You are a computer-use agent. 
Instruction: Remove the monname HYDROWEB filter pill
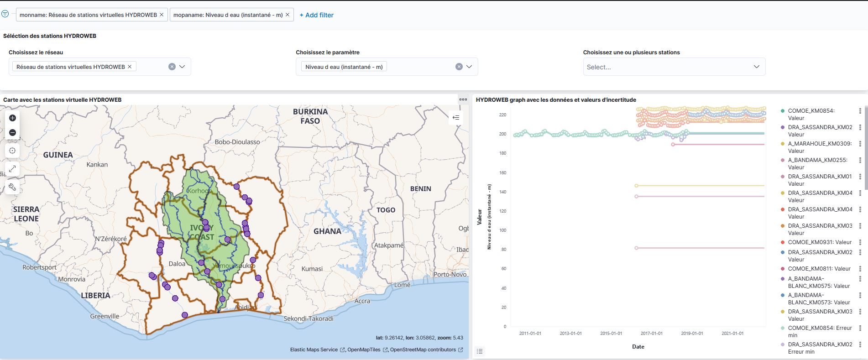coord(162,15)
